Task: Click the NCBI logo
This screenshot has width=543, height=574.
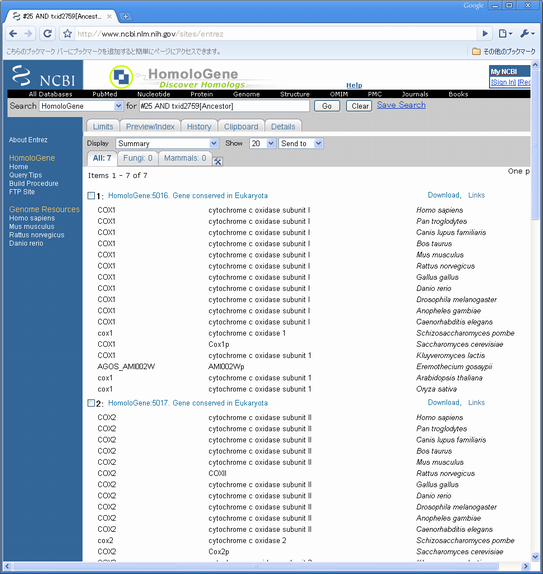Action: tap(43, 76)
